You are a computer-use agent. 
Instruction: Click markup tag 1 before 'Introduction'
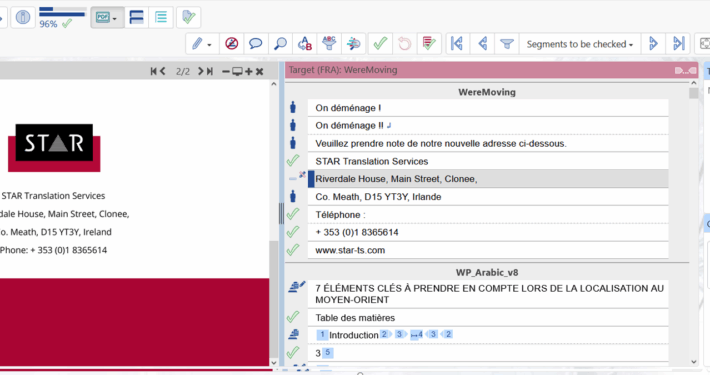pos(322,335)
